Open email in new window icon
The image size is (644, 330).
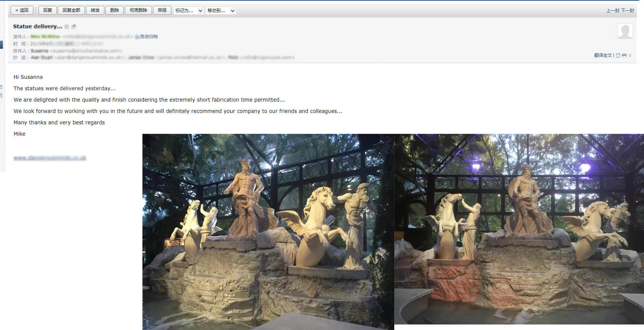74,26
